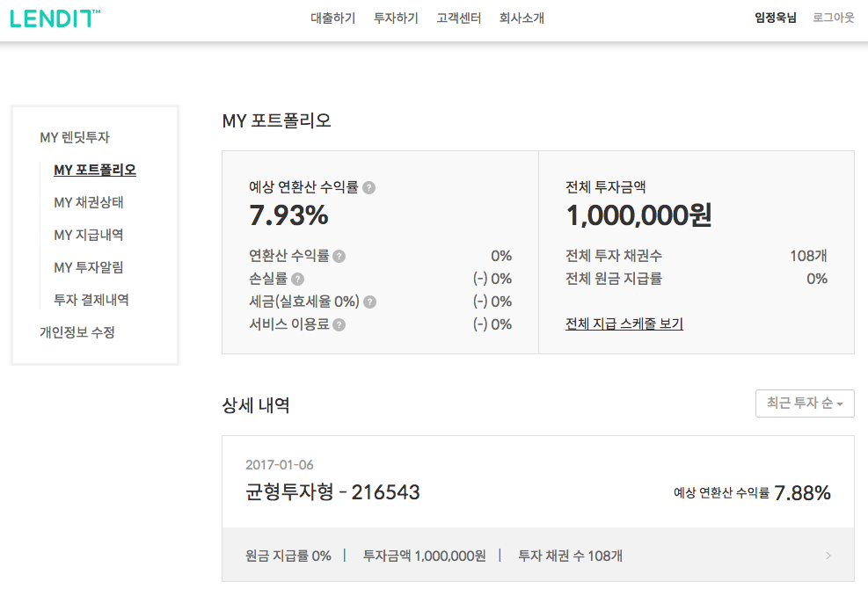Open MY 투자알림 from sidebar
Viewport: 868px width, 589px height.
click(88, 267)
